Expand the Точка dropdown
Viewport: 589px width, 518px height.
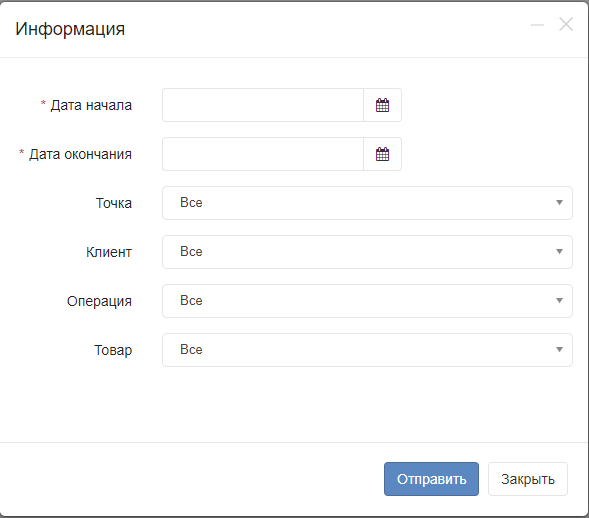tap(367, 203)
